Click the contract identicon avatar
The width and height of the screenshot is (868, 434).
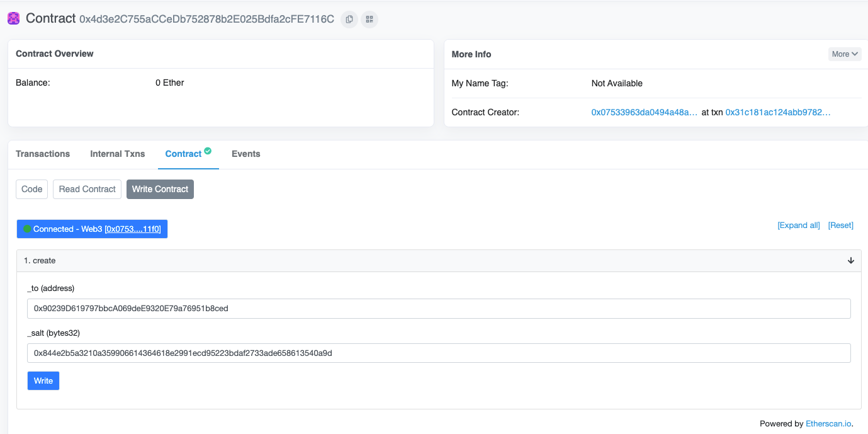coord(14,19)
